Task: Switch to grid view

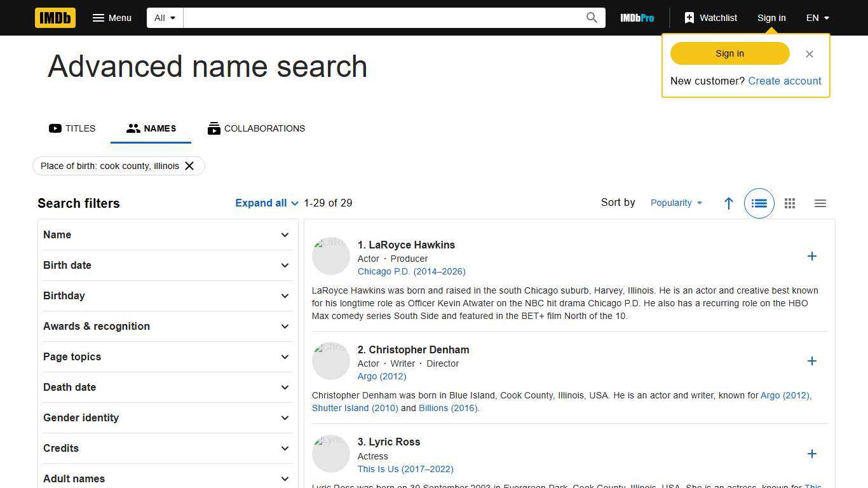Action: coord(789,203)
